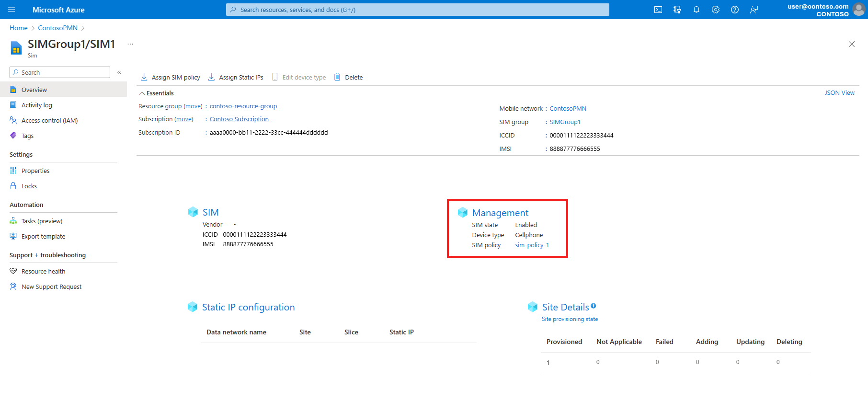Screen dimensions: 868x401
Task: Open Azure Cloud Shell icon
Action: [x=658, y=10]
